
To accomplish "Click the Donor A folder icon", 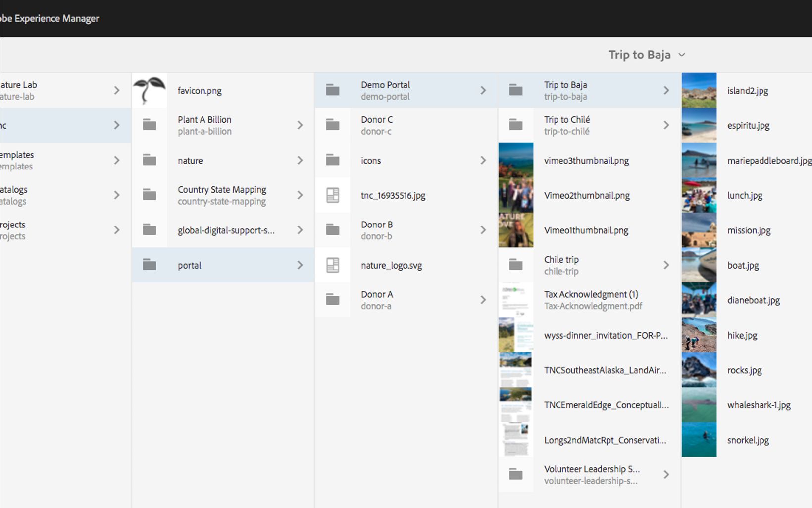I will (333, 300).
